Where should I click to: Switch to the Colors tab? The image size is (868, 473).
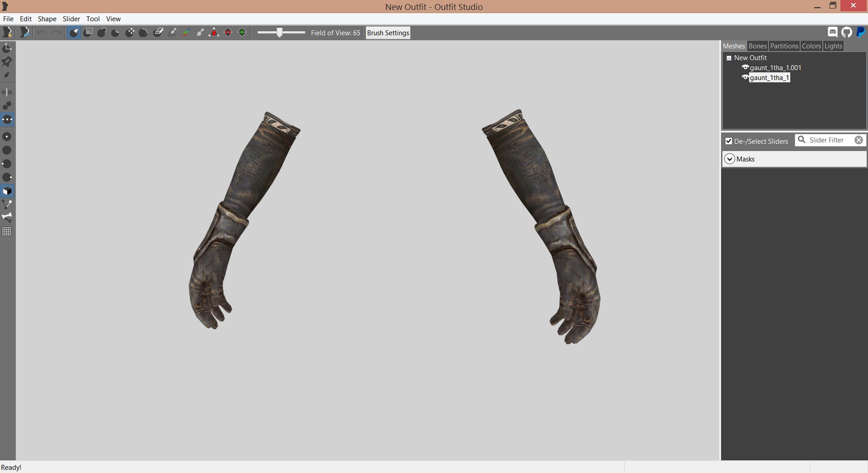[811, 46]
